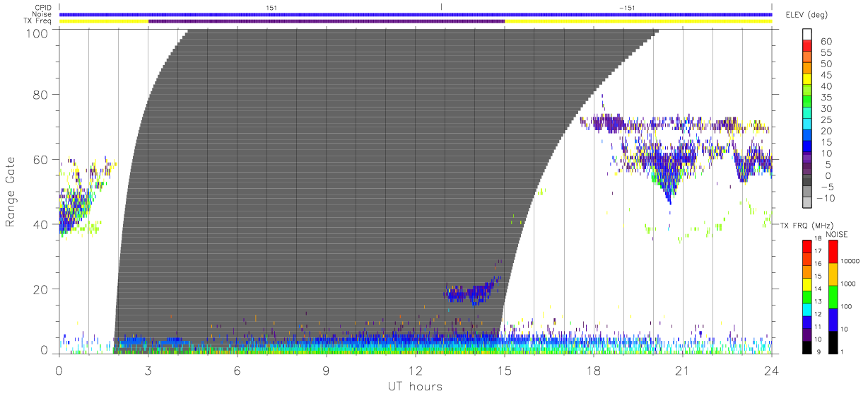Click the 45 label on ELEV colorbar
Image resolution: width=868 pixels, height=401 pixels.
[x=826, y=75]
